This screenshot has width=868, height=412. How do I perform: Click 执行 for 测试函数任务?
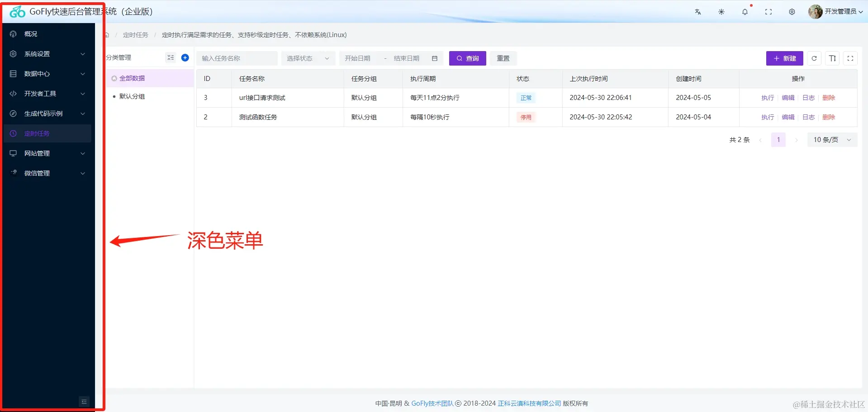click(768, 117)
